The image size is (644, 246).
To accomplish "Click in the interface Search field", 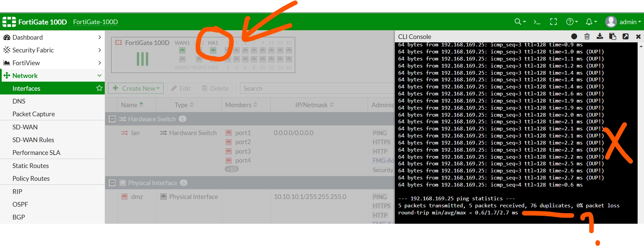I will 317,88.
